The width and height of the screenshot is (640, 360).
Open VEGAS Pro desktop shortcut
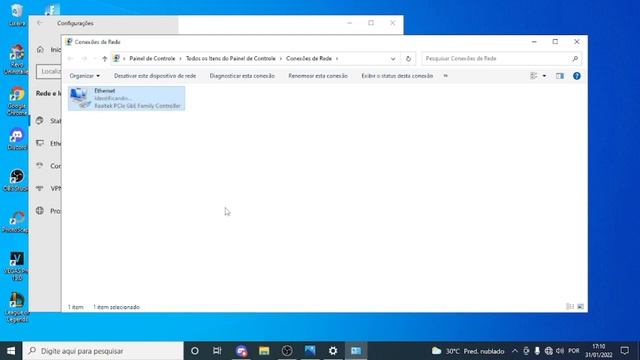tap(17, 266)
